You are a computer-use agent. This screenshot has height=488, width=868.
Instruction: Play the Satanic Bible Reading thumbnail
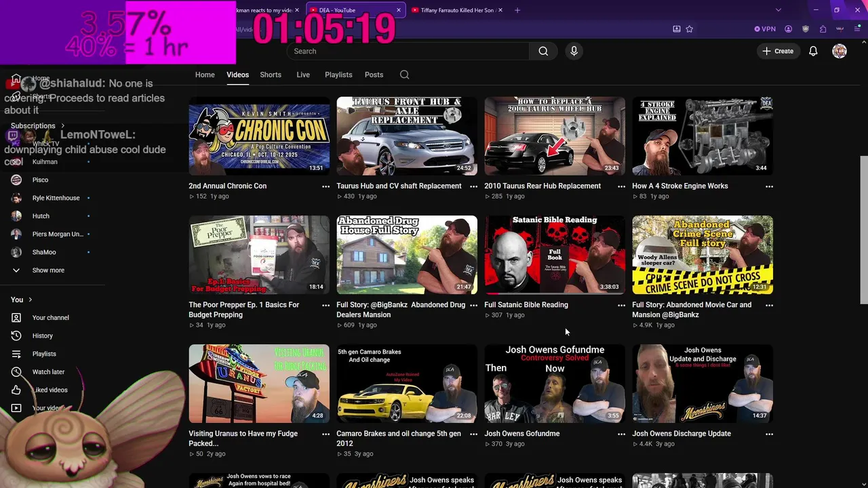(555, 255)
